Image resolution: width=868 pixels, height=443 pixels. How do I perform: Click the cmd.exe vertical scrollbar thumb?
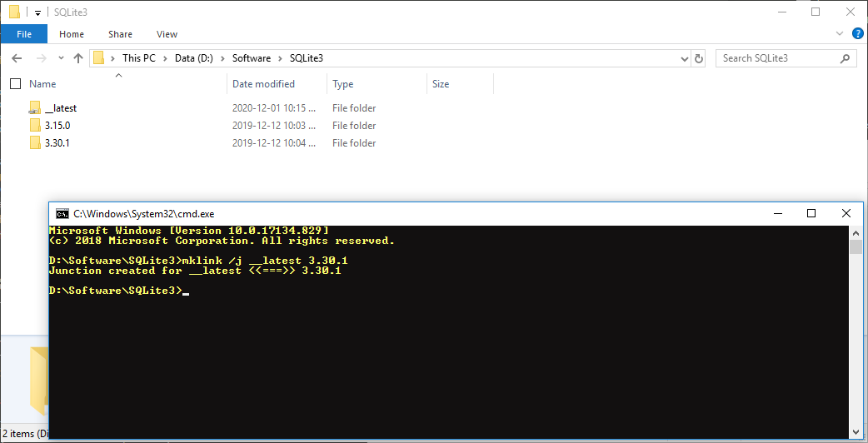[856, 246]
